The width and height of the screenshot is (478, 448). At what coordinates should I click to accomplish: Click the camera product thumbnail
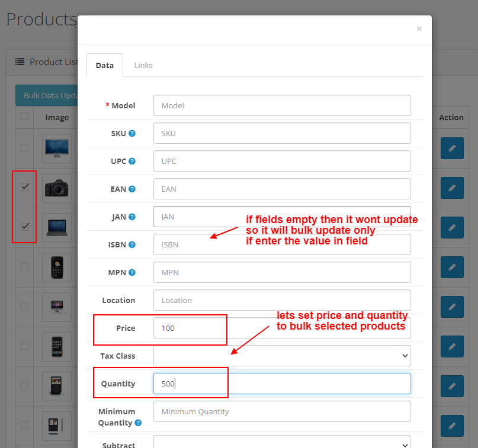pos(57,188)
